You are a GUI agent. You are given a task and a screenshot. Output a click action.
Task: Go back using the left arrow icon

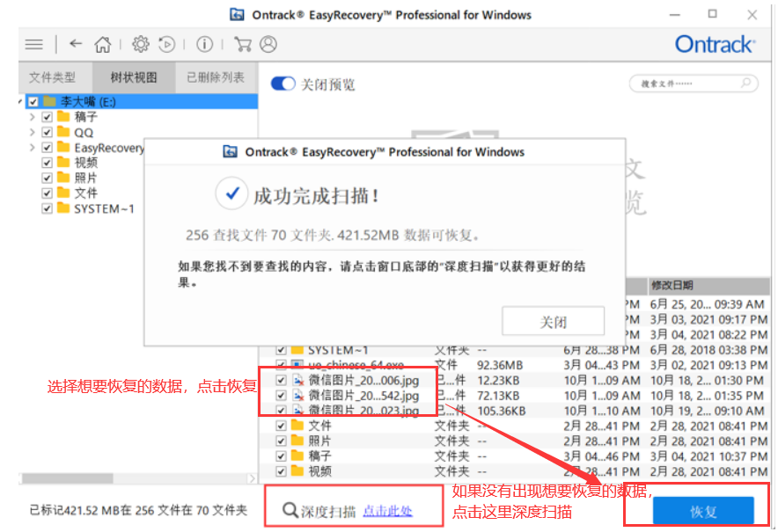(76, 44)
